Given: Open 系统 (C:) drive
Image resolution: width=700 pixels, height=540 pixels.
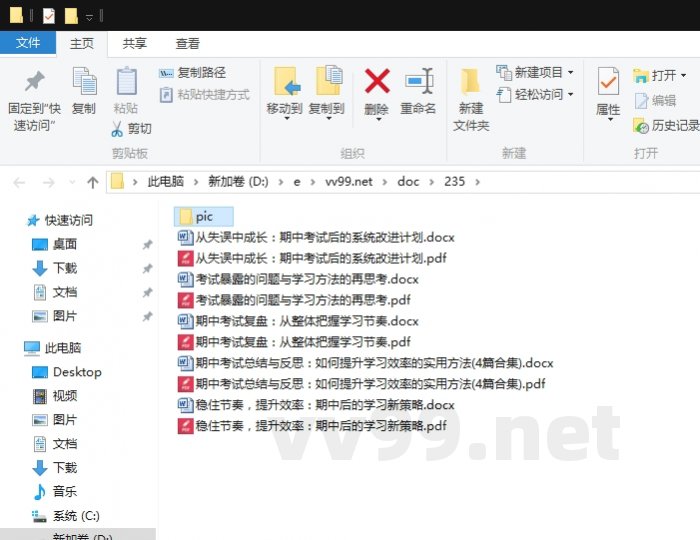Looking at the screenshot, I should tap(66, 516).
